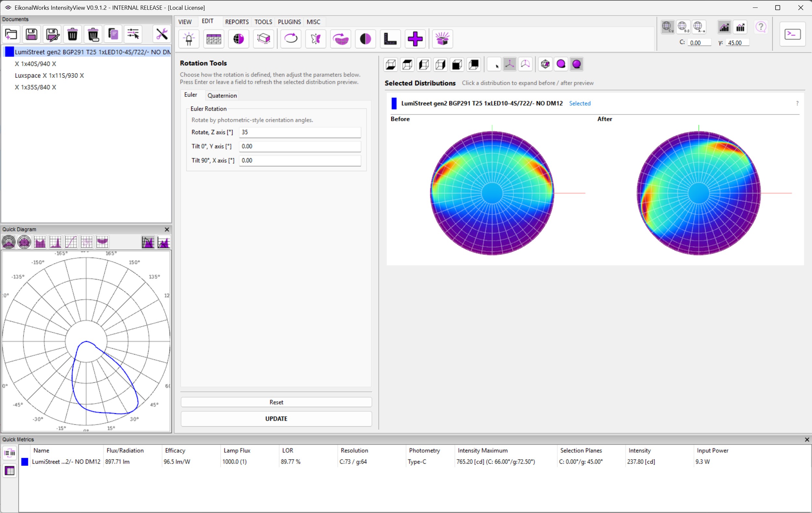The height and width of the screenshot is (513, 812).
Task: Open the help question-mark bubble icon
Action: 761,27
